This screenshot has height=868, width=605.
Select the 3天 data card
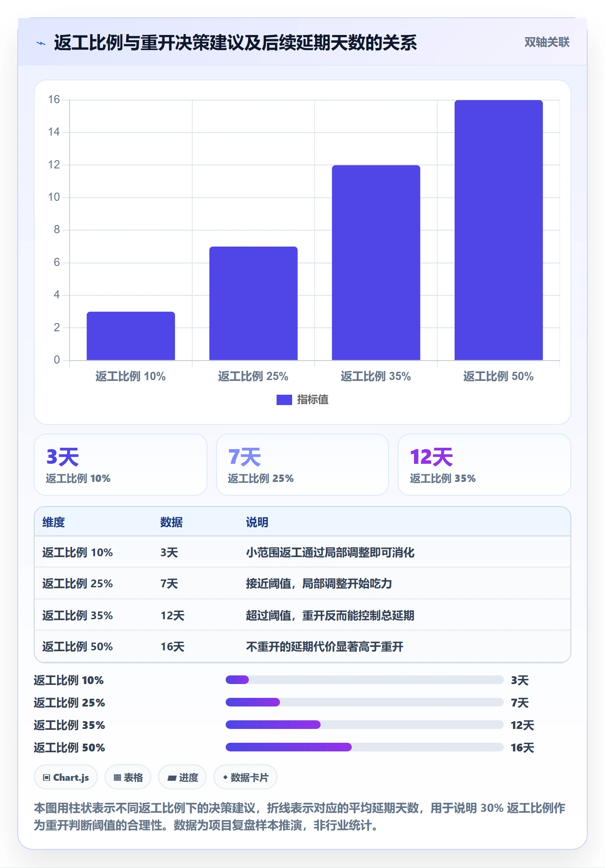[x=121, y=465]
